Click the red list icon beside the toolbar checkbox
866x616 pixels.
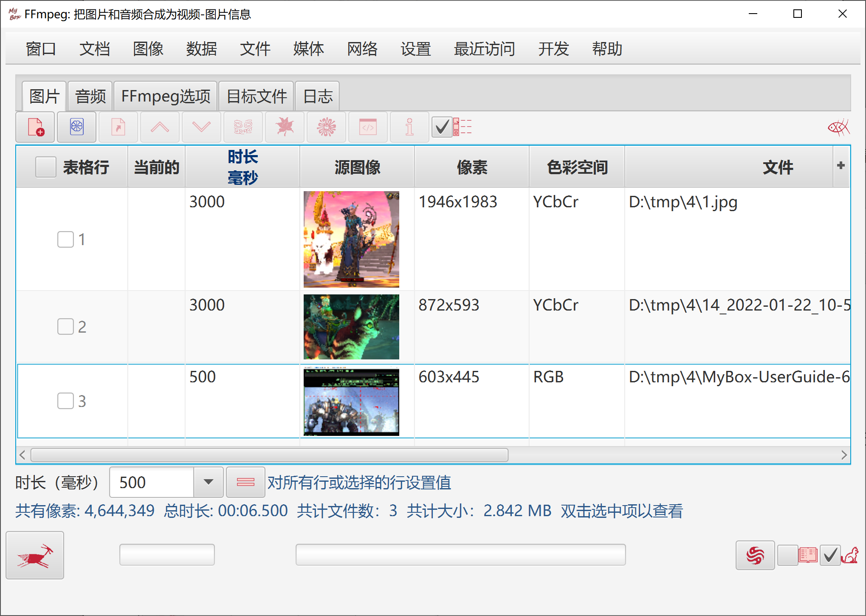tap(463, 127)
